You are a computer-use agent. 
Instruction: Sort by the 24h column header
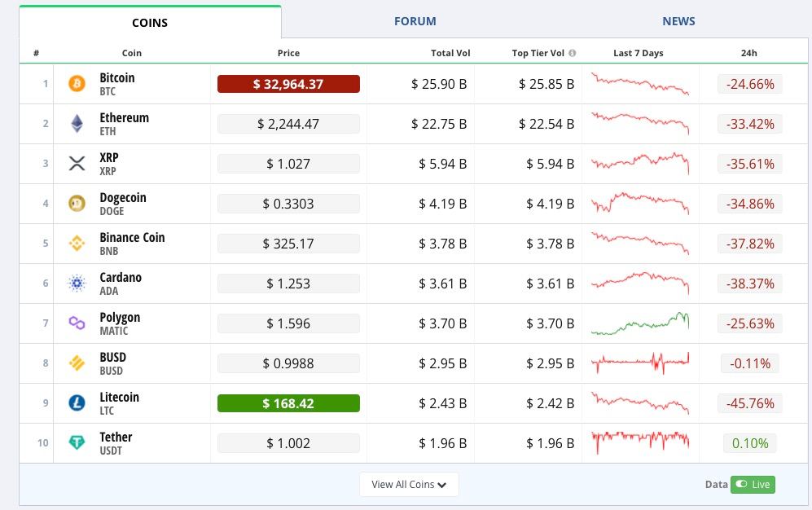click(748, 53)
